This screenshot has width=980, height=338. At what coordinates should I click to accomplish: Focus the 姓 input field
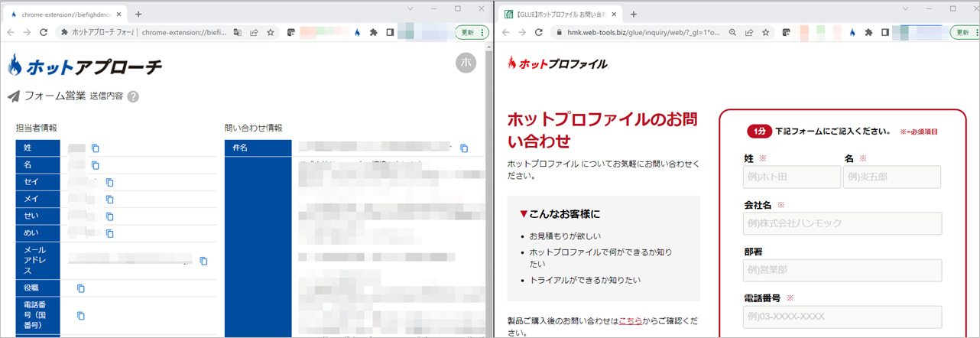(x=791, y=177)
